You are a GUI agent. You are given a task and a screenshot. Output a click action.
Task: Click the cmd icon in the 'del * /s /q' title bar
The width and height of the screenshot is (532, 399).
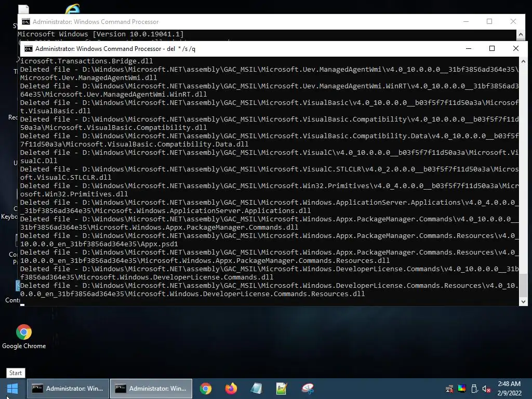pos(29,49)
